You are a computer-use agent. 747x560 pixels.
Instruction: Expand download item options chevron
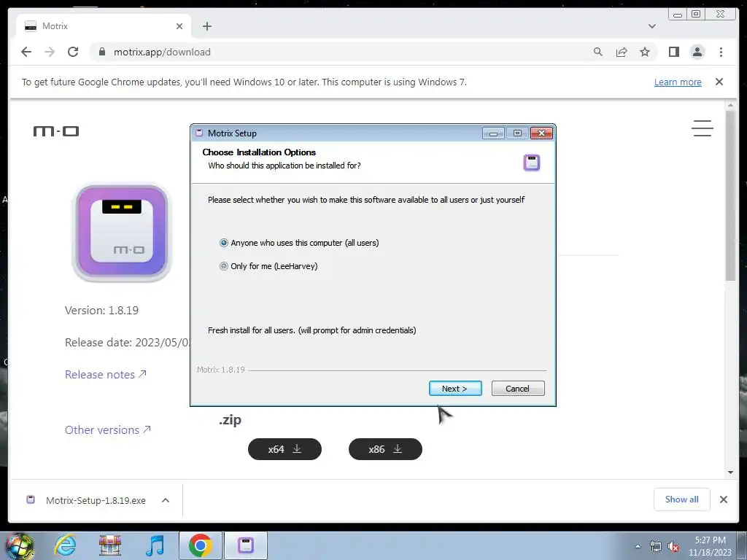(x=166, y=500)
